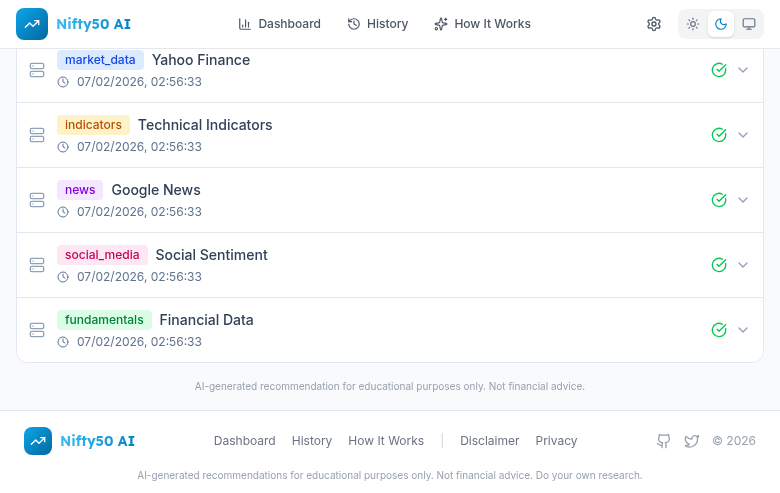Open Privacy link in footer

(x=556, y=441)
